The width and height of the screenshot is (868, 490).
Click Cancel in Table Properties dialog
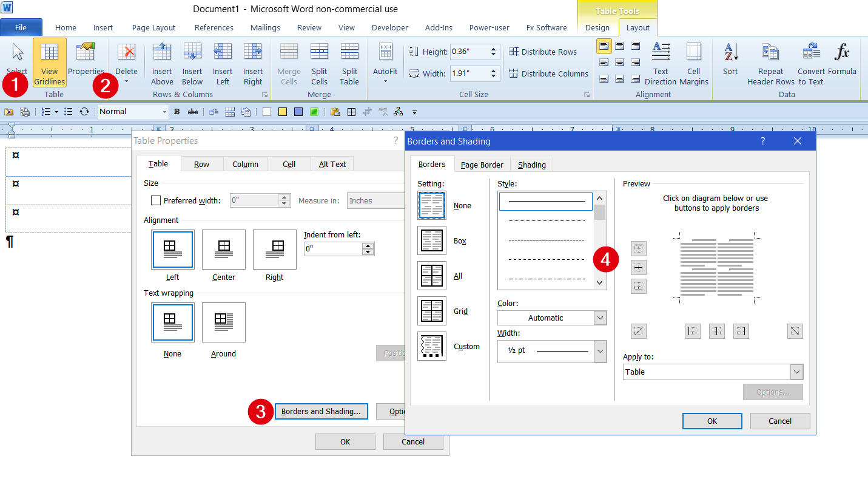413,441
